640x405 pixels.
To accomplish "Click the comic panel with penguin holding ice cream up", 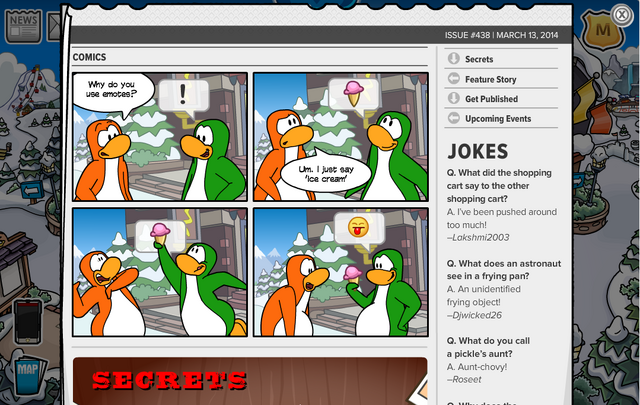I will 160,272.
